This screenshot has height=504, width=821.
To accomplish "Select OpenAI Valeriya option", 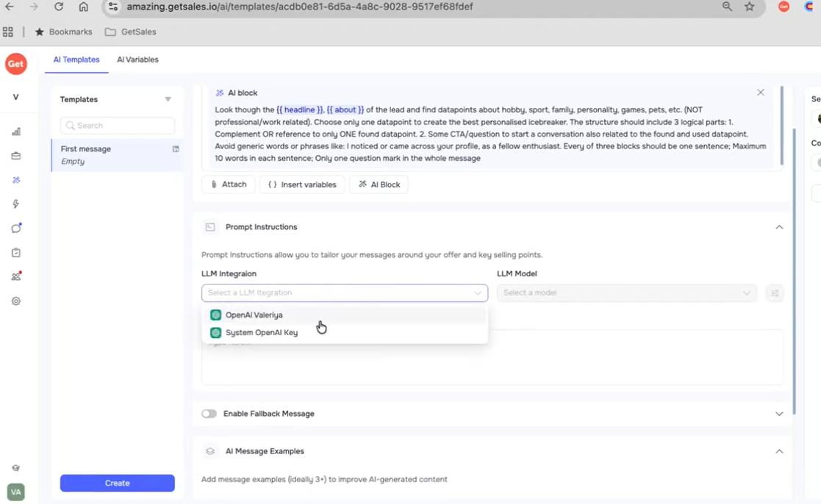I will (x=345, y=315).
